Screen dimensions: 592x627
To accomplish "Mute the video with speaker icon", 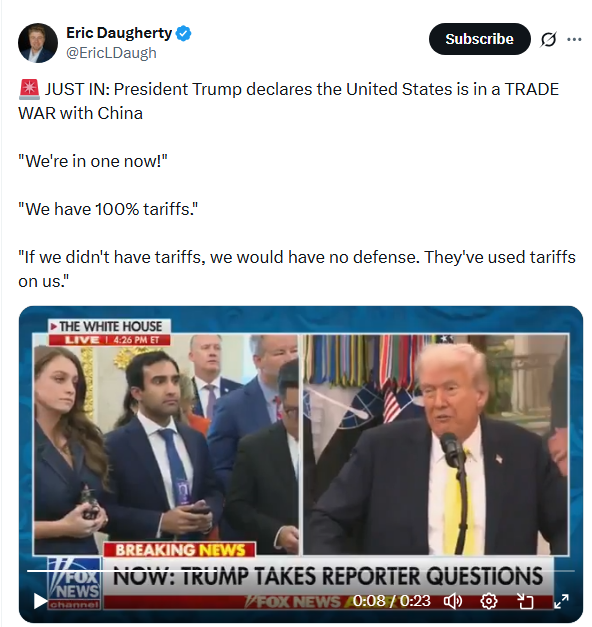I will [453, 601].
